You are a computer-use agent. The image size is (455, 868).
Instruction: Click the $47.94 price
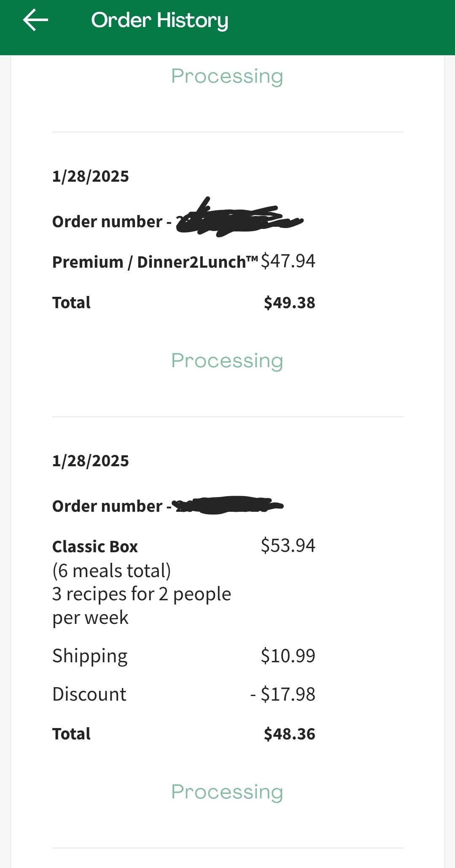[288, 261]
